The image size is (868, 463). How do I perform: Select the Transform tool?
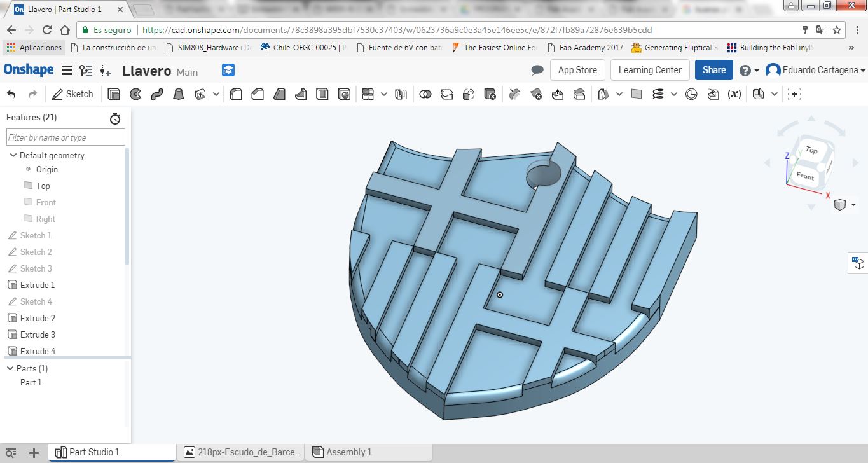469,94
